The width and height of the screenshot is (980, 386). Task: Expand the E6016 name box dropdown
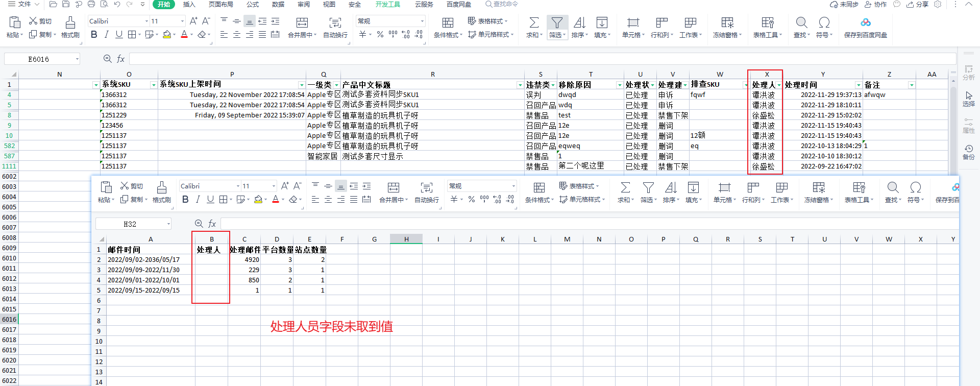click(x=77, y=59)
